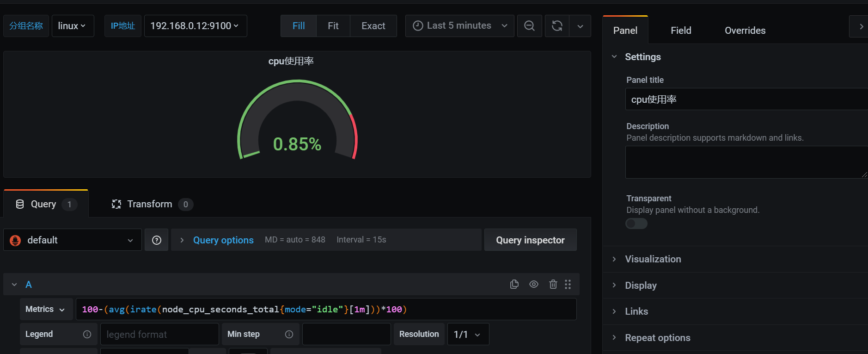
Task: Click the Description text area
Action: 746,162
